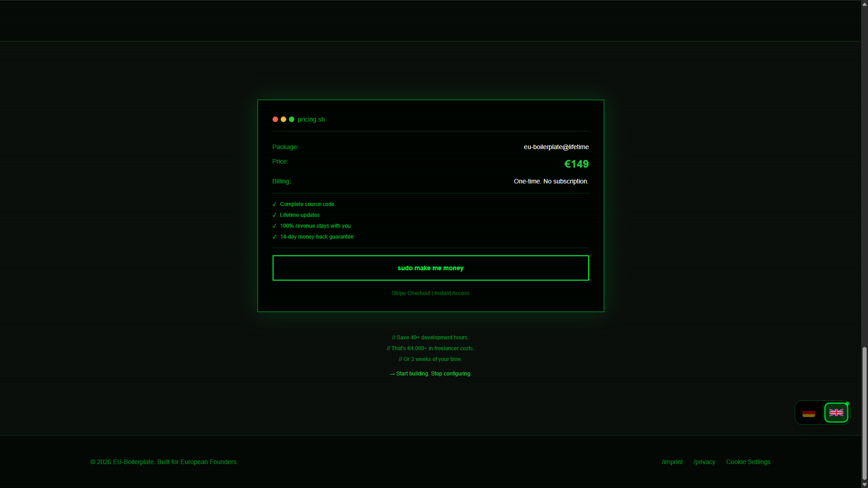Click checkmark beside 100% revenue stays
This screenshot has width=868, height=488.
click(274, 226)
